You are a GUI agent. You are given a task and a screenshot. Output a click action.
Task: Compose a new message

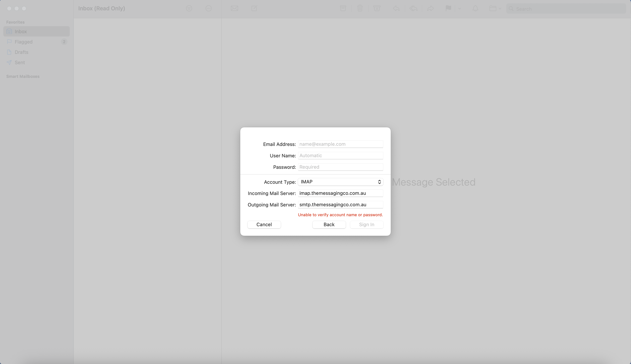click(254, 8)
